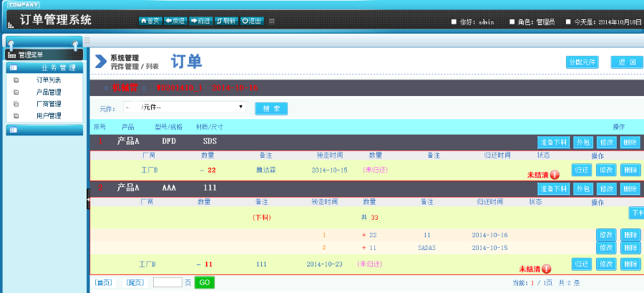Screen dimensions: 644x293
Task: Click 修改 in the 2014-10-16 return row
Action: 606,235
